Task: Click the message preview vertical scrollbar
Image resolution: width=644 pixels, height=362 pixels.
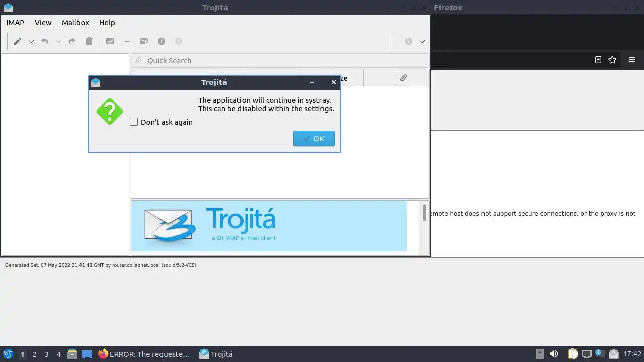Action: pyautogui.click(x=424, y=212)
